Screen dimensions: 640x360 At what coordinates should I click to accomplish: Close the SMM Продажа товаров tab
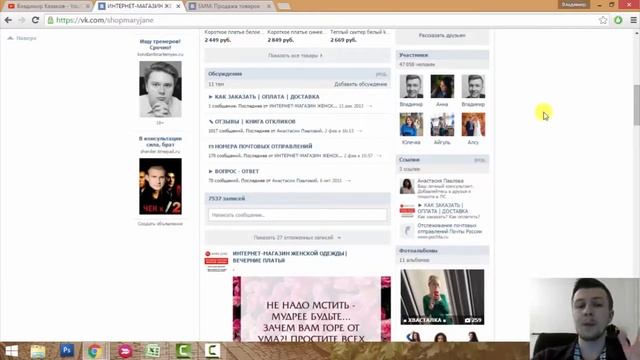click(269, 6)
